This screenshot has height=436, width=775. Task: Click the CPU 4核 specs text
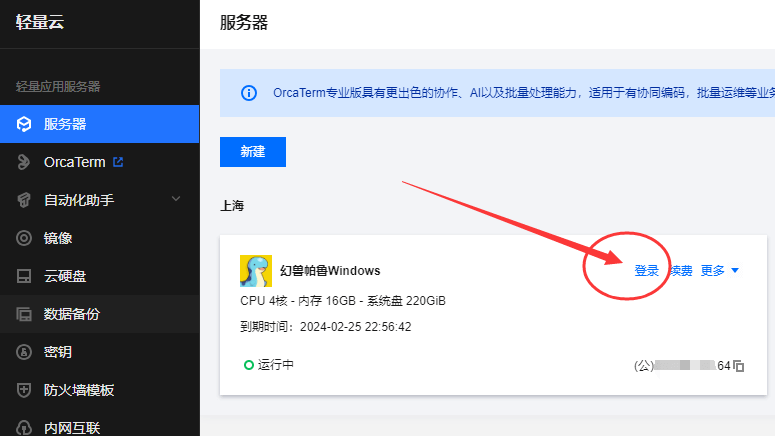[x=343, y=301]
